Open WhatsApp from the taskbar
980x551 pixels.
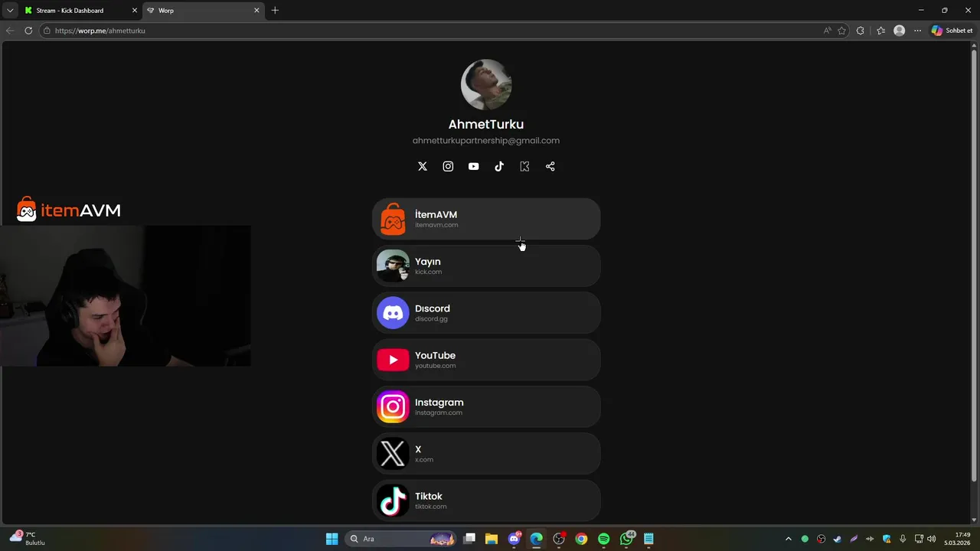[x=626, y=539]
